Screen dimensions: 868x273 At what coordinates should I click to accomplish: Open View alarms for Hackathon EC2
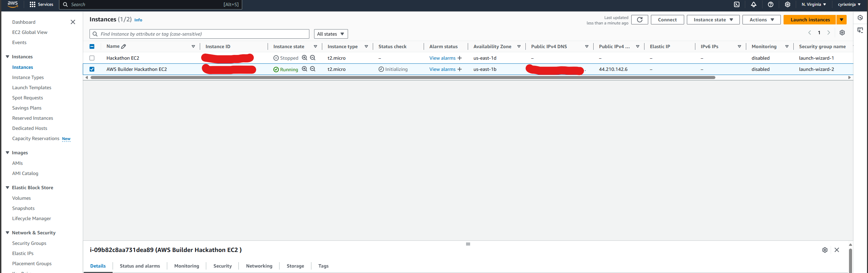(442, 58)
